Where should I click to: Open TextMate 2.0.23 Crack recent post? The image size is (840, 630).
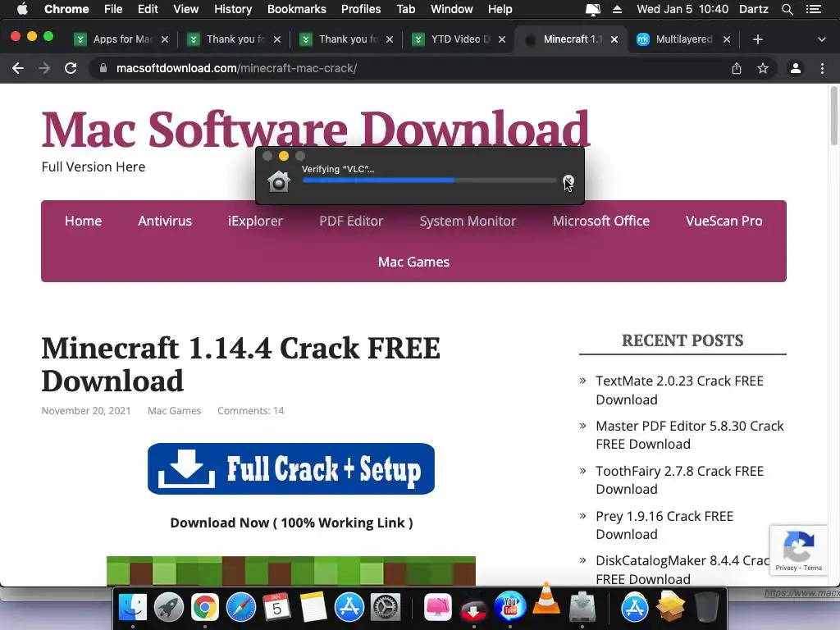pyautogui.click(x=679, y=390)
